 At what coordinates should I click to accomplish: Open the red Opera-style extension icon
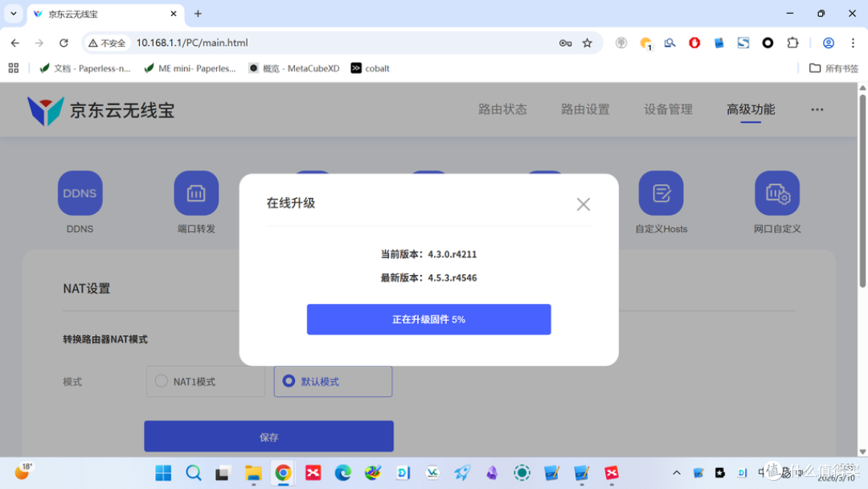pos(694,43)
